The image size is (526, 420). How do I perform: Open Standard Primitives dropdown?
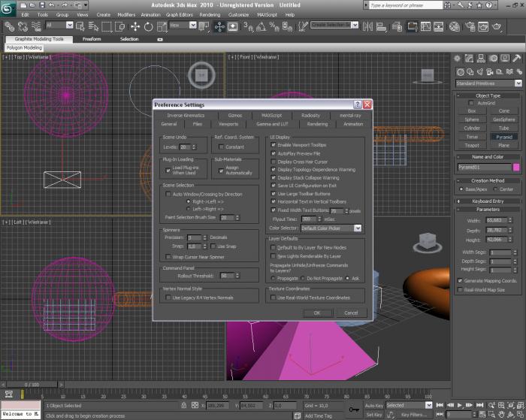pos(488,83)
